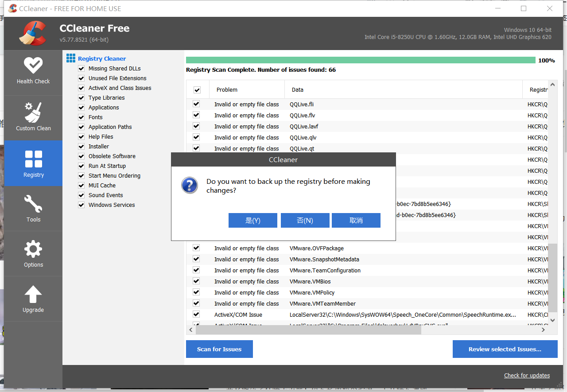The height and width of the screenshot is (392, 567).
Task: Click the scroll right arrow
Action: tap(544, 330)
